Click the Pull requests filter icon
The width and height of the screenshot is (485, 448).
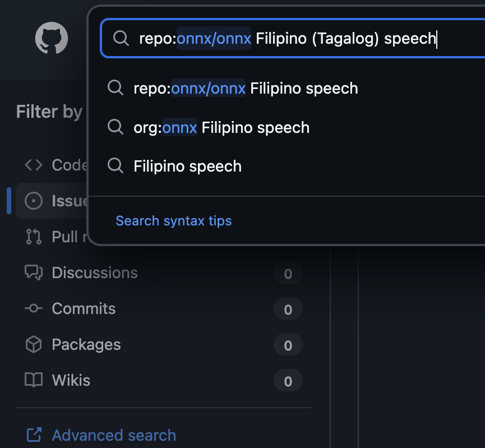34,237
